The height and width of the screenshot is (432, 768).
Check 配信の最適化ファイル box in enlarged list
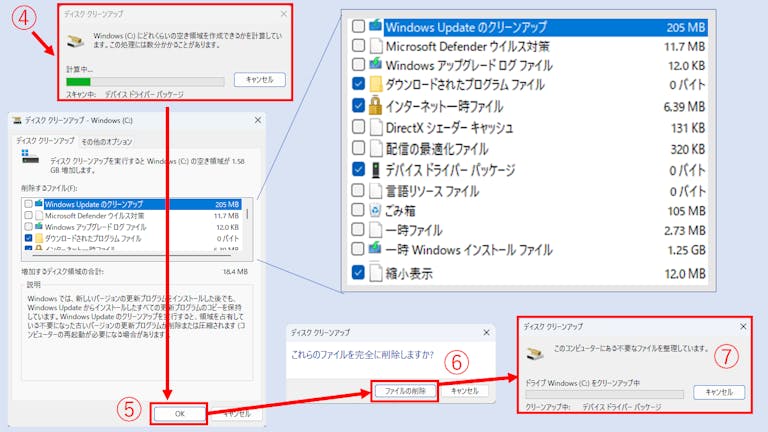[358, 148]
